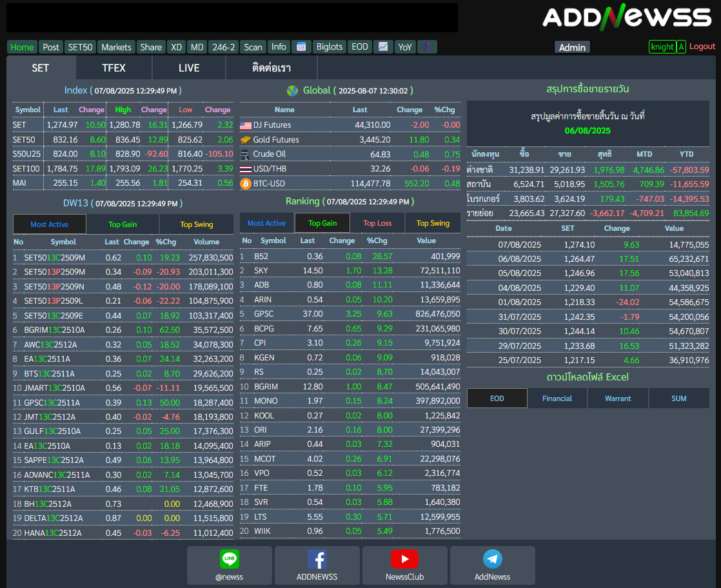
Task: Open the calendar icon in the nav bar
Action: pyautogui.click(x=301, y=47)
